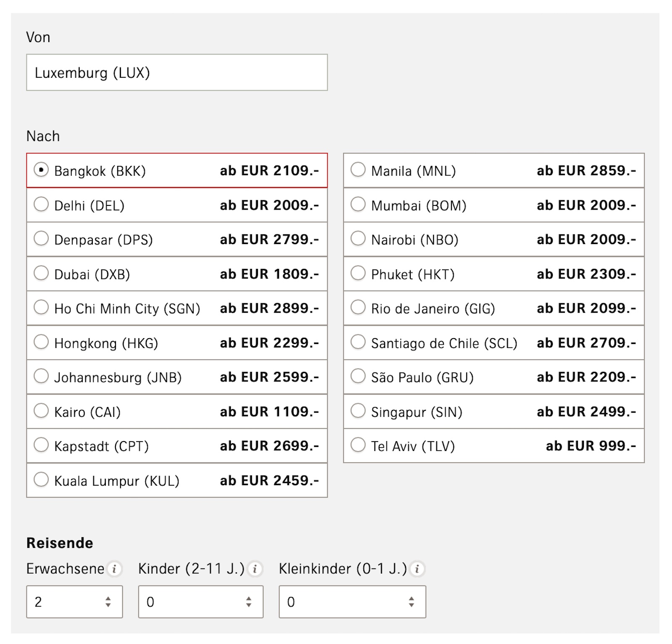The width and height of the screenshot is (672, 644).
Task: Select Singapur (SIN) destination
Action: click(358, 410)
